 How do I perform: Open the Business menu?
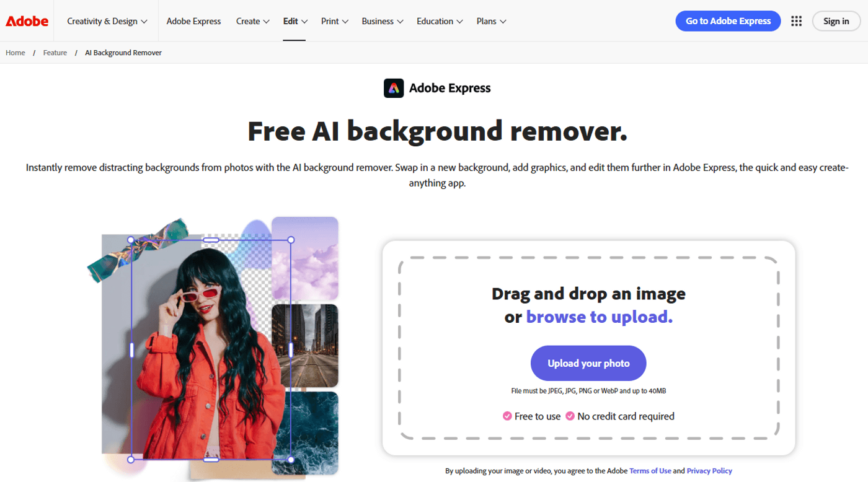(x=382, y=21)
